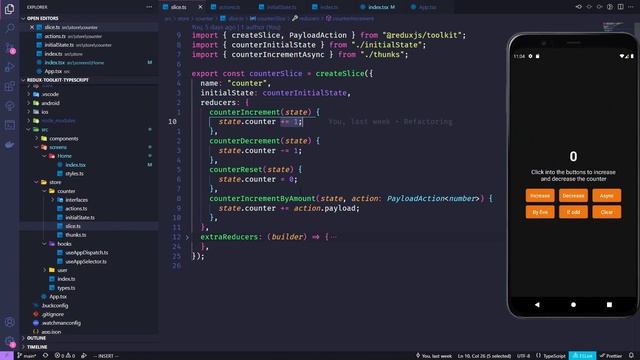Open App.tsx in Open Editors list
The image size is (640, 360).
pyautogui.click(x=53, y=71)
